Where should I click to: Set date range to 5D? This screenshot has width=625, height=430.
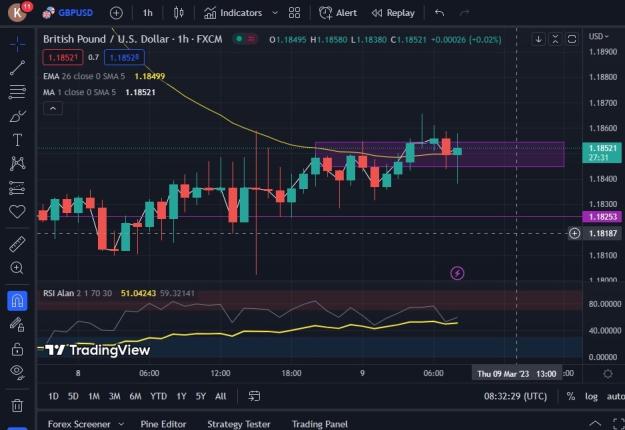click(73, 396)
